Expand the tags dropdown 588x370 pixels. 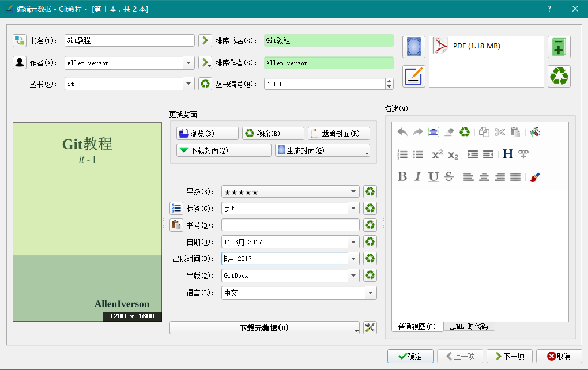point(353,208)
